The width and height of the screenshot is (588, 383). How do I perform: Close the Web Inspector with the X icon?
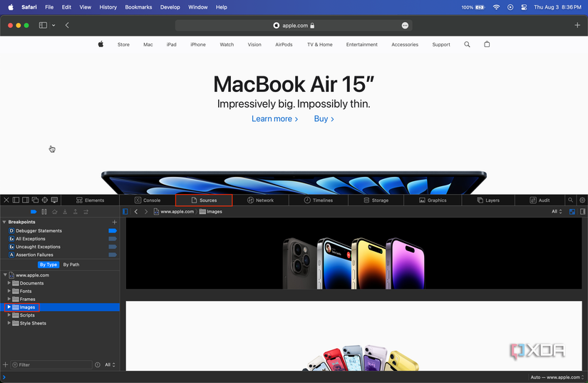pyautogui.click(x=6, y=200)
